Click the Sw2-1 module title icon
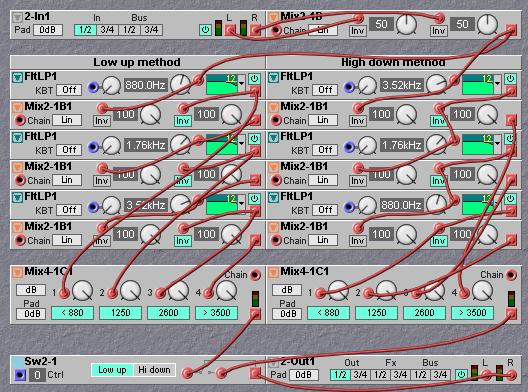Image resolution: width=528 pixels, height=392 pixels. tap(17, 362)
